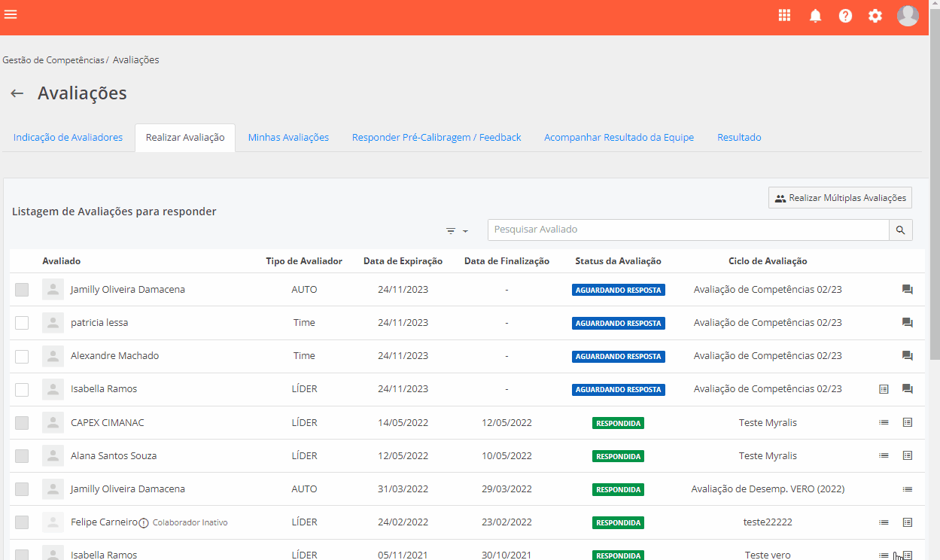The width and height of the screenshot is (940, 560).
Task: Click the help question mark icon
Action: point(845,16)
